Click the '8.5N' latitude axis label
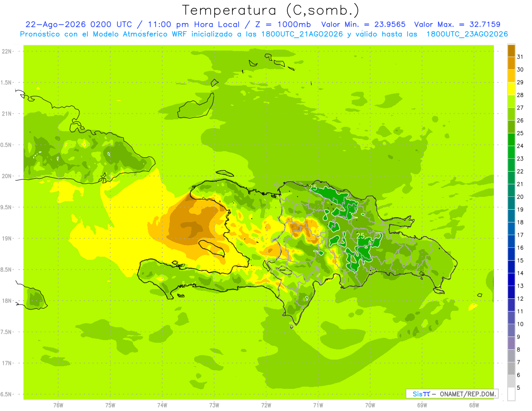Viewport: 532px width, 411px height. pos(7,270)
